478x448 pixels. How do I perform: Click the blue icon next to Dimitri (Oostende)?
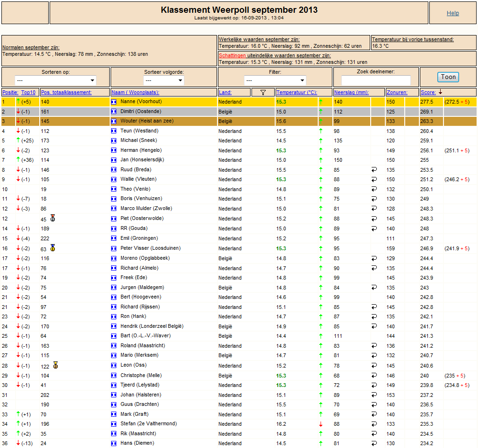point(113,112)
